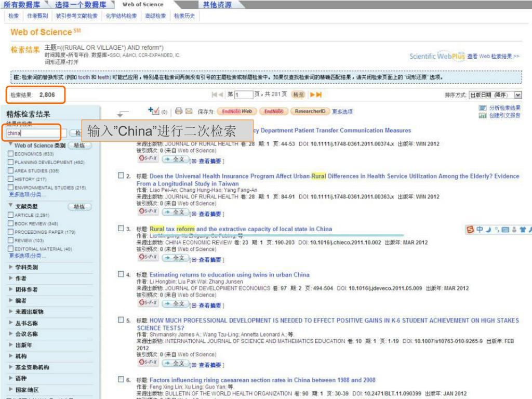Open 全文 full text for record 3
Screen dimensions: 532x399
point(176,258)
